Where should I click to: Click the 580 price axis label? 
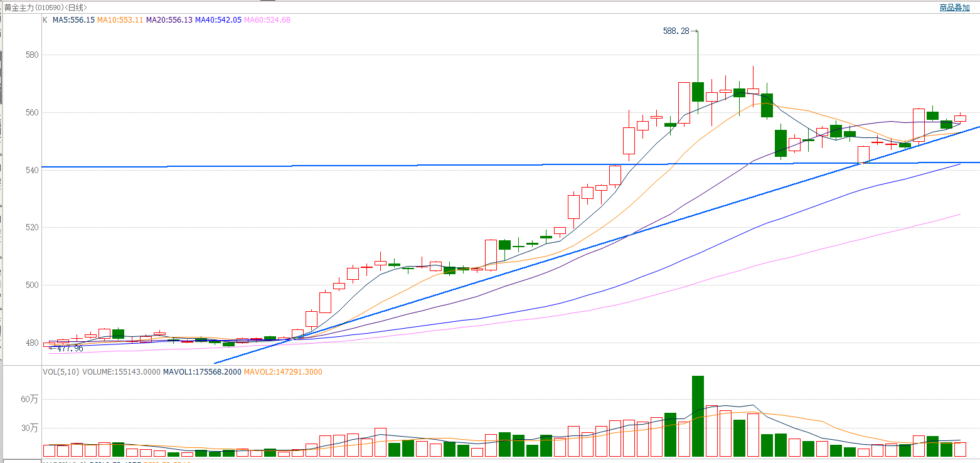click(x=32, y=55)
